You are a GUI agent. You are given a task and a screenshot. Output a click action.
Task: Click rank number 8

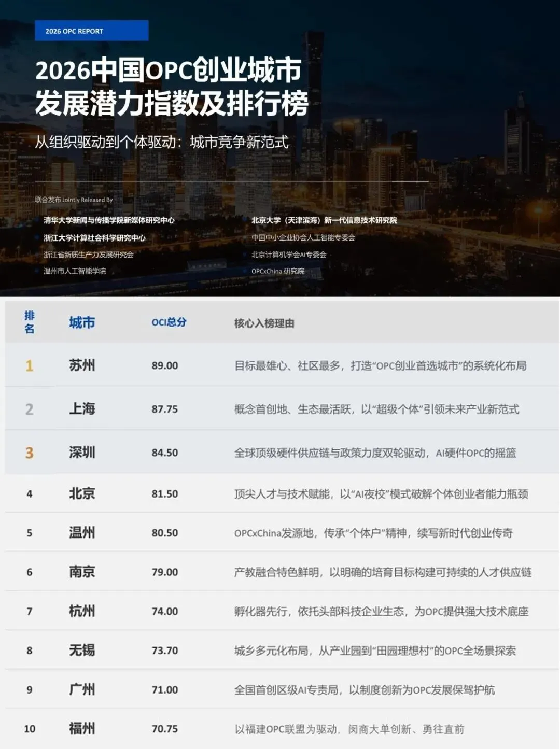click(30, 651)
